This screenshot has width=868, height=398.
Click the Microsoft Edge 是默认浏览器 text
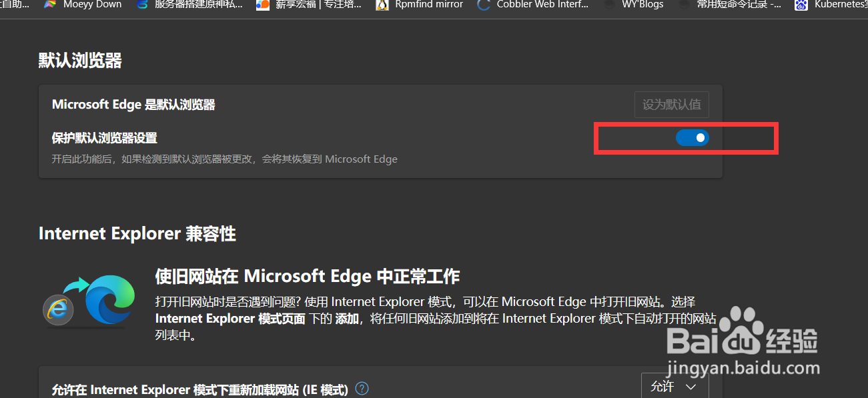133,105
